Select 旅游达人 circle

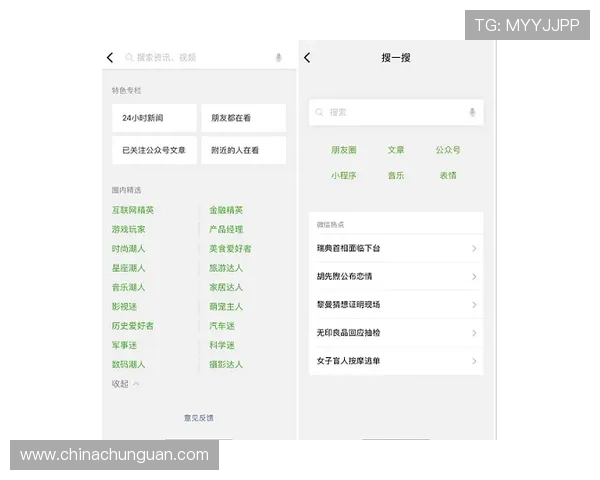point(226,268)
